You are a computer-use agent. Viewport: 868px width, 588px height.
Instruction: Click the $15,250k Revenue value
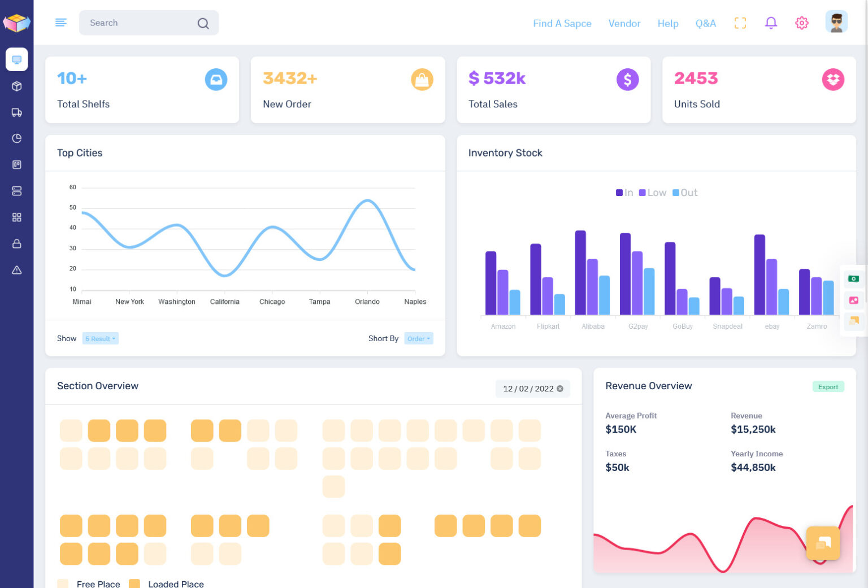[753, 429]
